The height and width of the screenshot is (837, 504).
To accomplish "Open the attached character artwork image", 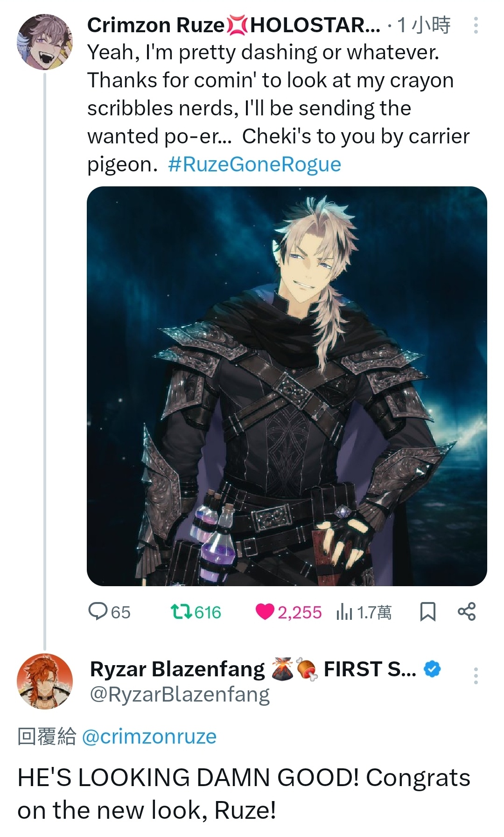I will pyautogui.click(x=287, y=386).
